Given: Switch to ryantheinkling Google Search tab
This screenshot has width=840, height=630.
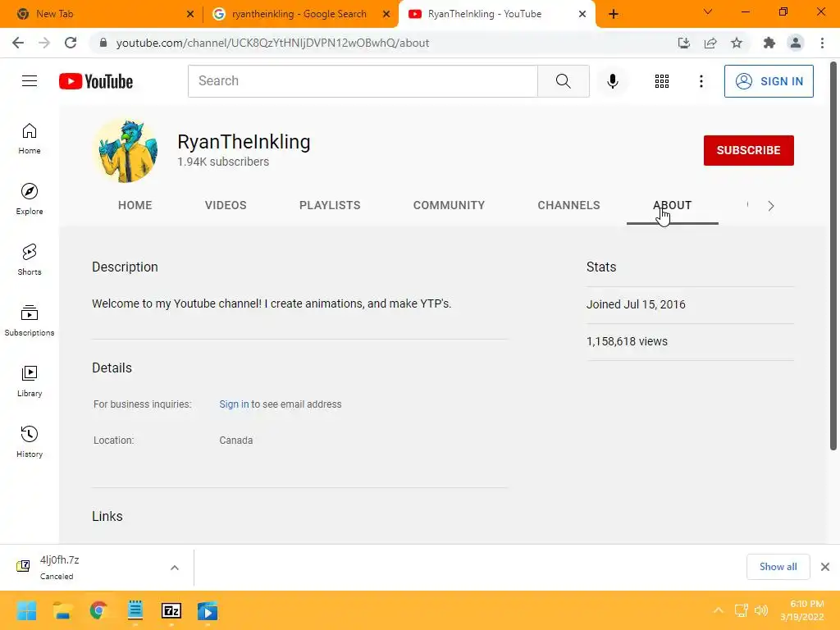Looking at the screenshot, I should (x=299, y=14).
